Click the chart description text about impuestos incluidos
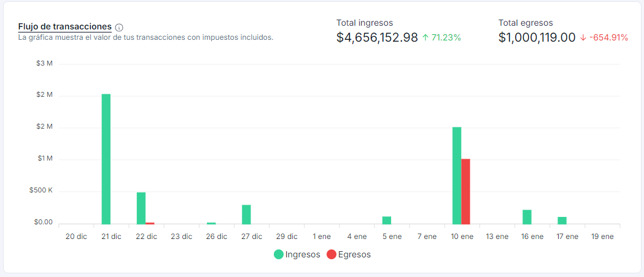Viewport: 644px width, 277px height. tap(145, 37)
